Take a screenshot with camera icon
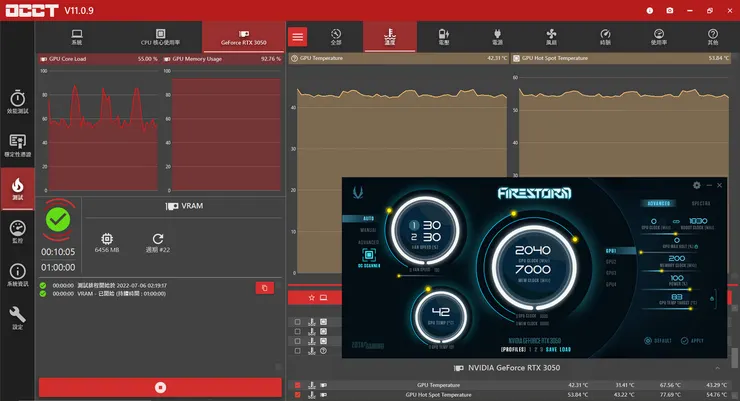The image size is (740, 401). click(x=670, y=10)
